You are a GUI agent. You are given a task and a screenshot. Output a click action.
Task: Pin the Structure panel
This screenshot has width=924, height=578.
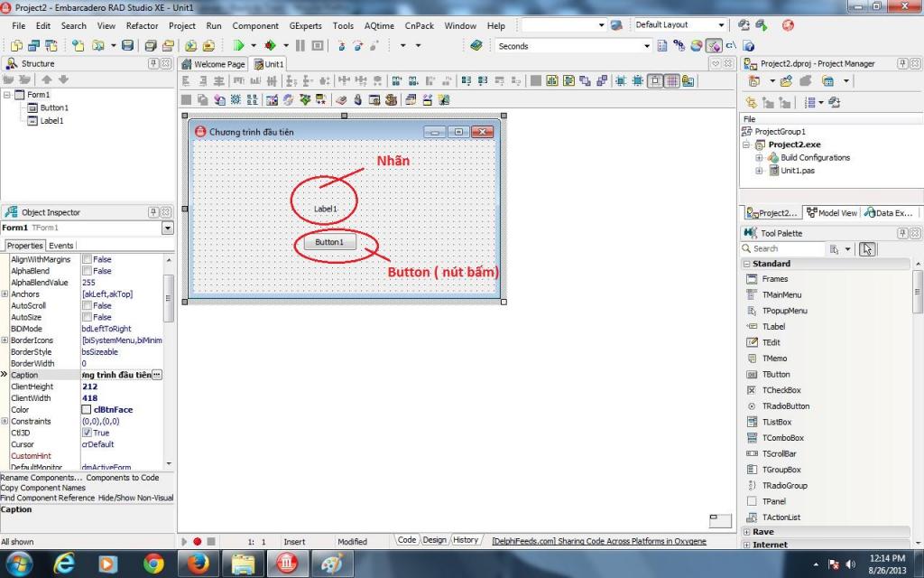(153, 63)
